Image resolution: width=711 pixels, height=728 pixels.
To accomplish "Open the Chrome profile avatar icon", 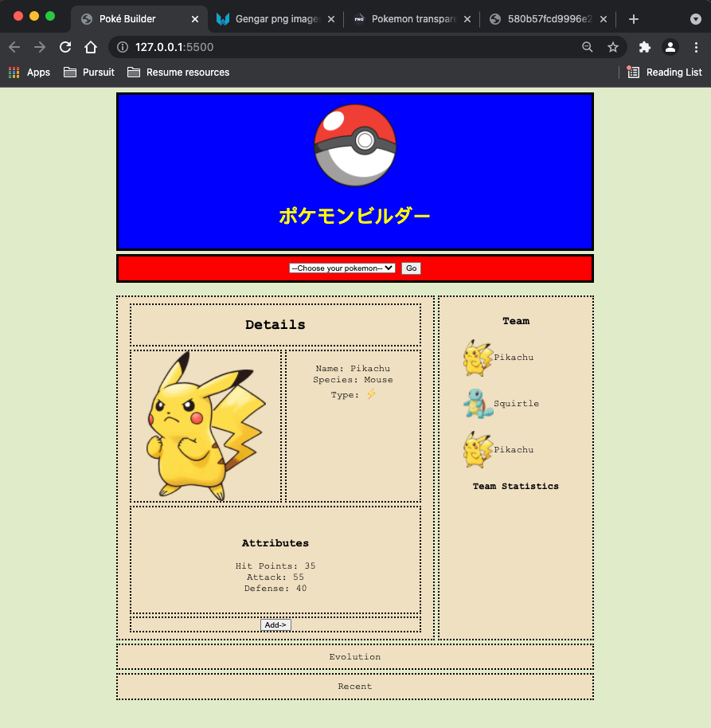I will pos(670,47).
